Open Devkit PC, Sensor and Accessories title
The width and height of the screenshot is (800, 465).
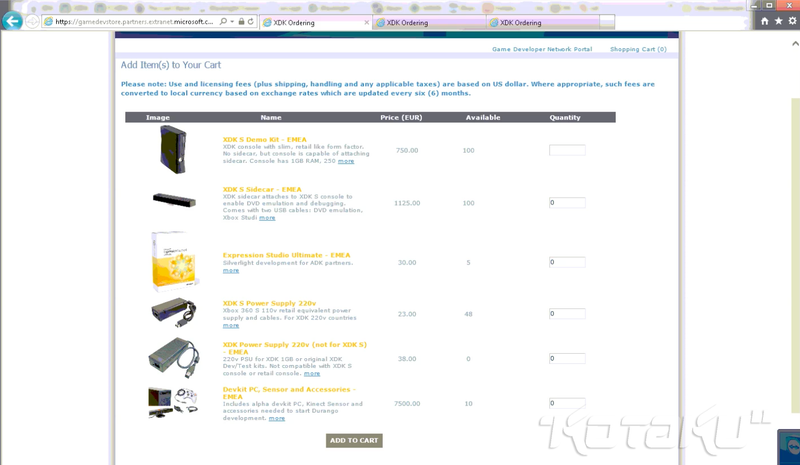click(289, 393)
